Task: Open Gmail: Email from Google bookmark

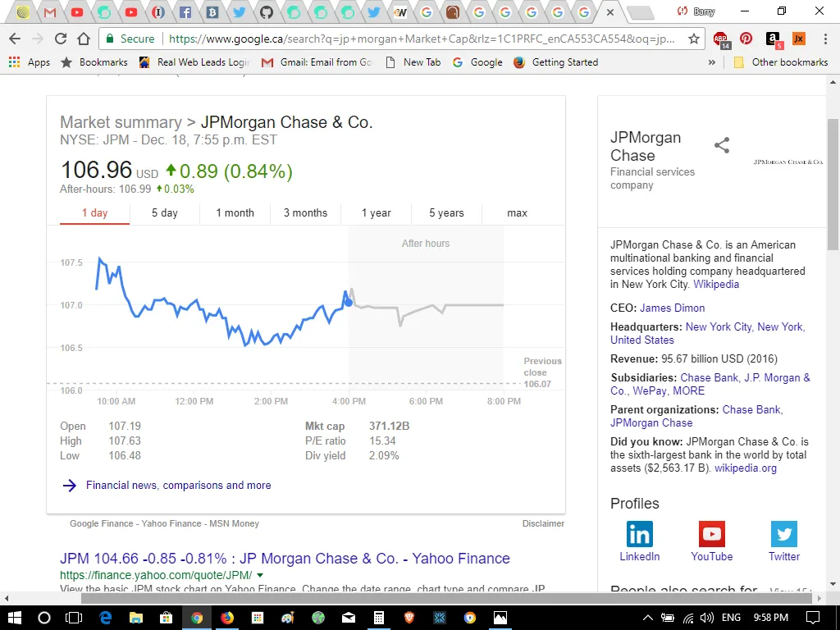Action: (x=317, y=62)
